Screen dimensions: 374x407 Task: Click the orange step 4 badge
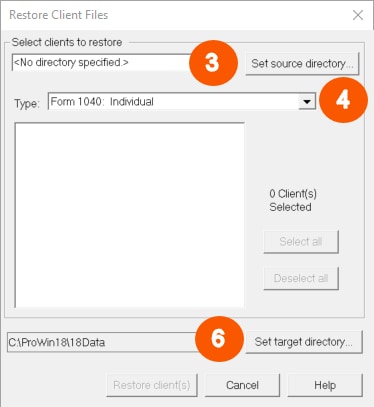coord(343,100)
